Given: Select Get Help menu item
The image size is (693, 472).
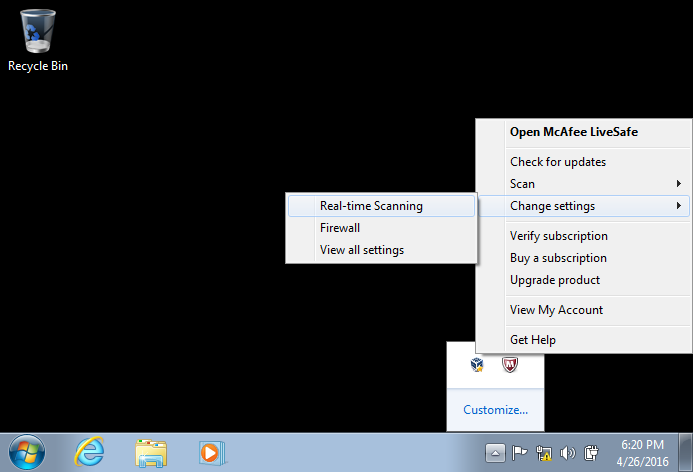Looking at the screenshot, I should tap(584, 340).
